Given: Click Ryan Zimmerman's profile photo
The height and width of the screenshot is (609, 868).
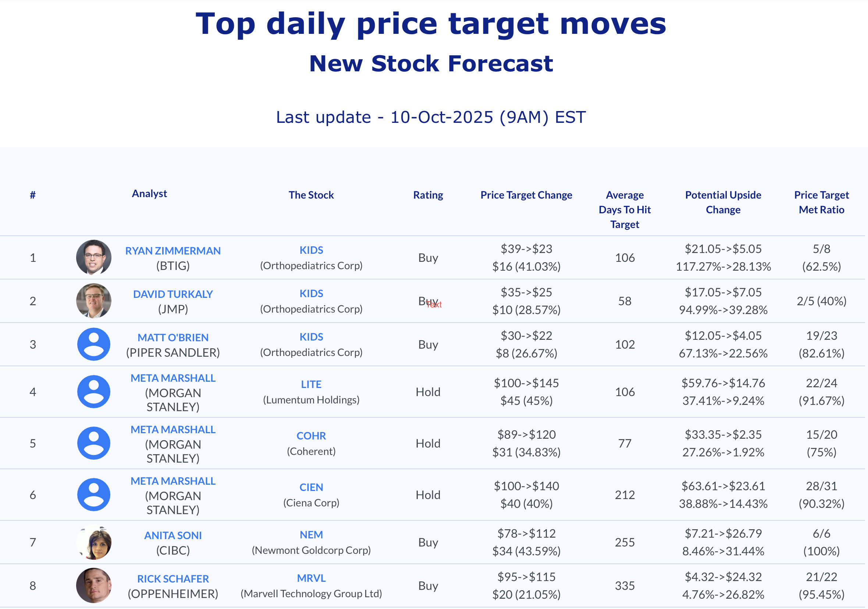Looking at the screenshot, I should click(93, 257).
